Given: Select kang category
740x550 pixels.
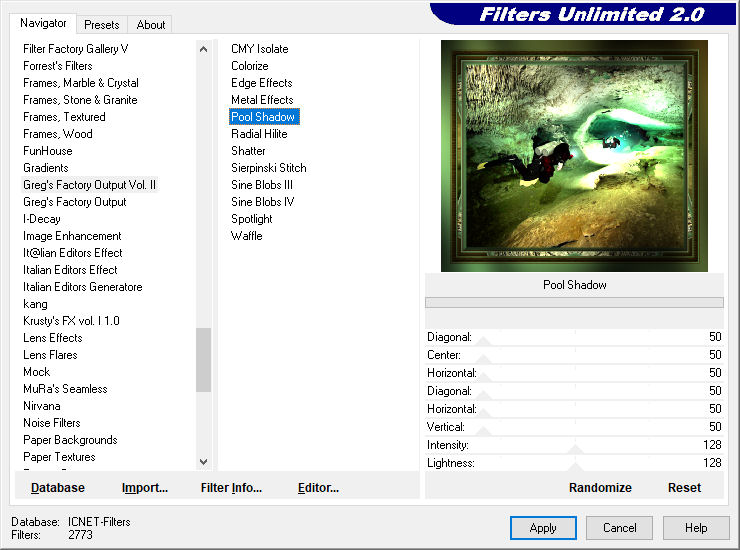Looking at the screenshot, I should 35,304.
